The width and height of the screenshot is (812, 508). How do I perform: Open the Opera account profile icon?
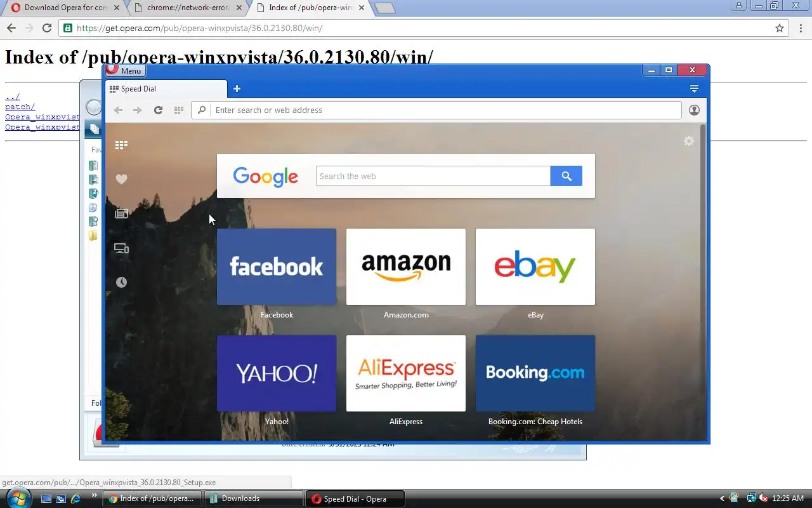[x=694, y=110]
